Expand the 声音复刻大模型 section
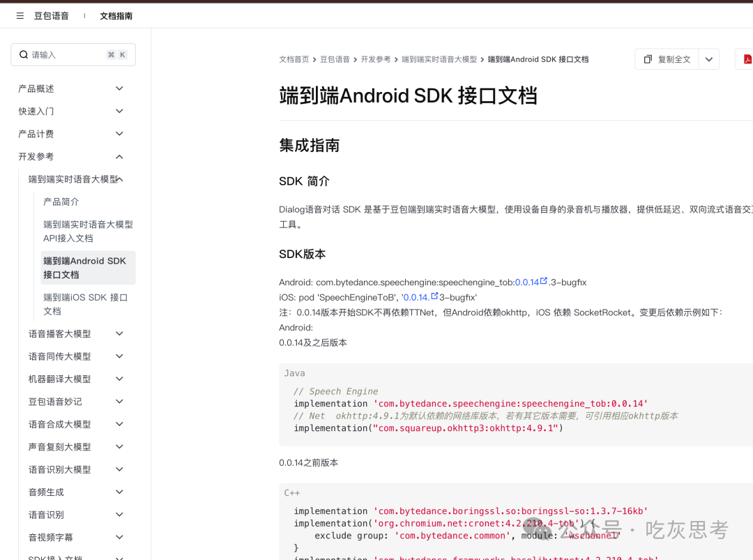 pyautogui.click(x=120, y=446)
